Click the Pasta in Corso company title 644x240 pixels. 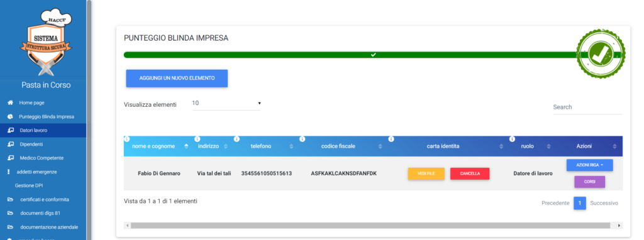(46, 85)
